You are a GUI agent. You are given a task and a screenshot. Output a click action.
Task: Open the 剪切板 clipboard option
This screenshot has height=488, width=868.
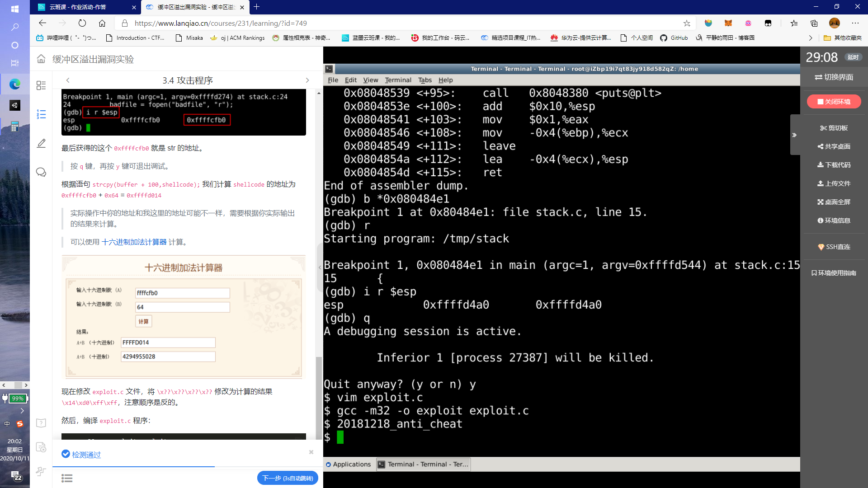tap(834, 128)
